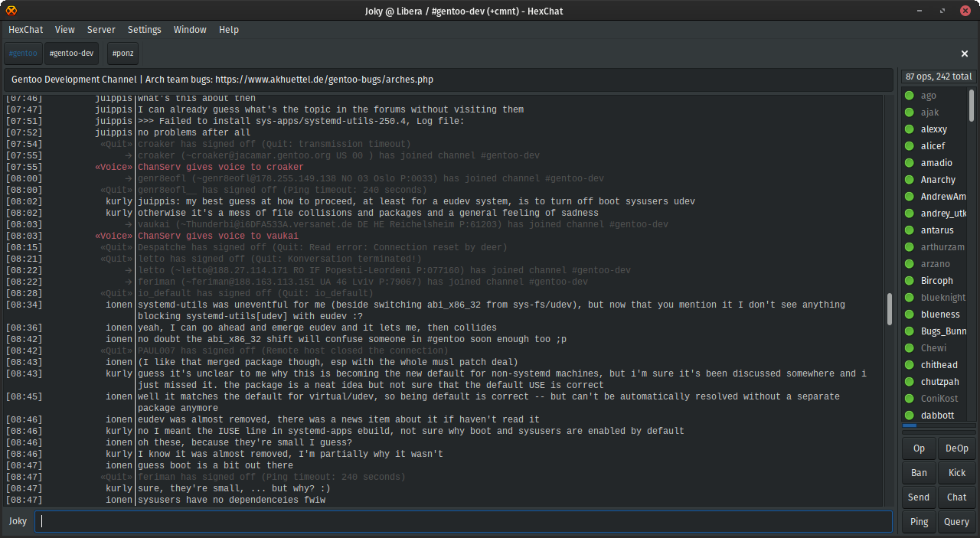Select user alicef in the user list
Viewport: 980px width, 538px height.
coord(933,146)
